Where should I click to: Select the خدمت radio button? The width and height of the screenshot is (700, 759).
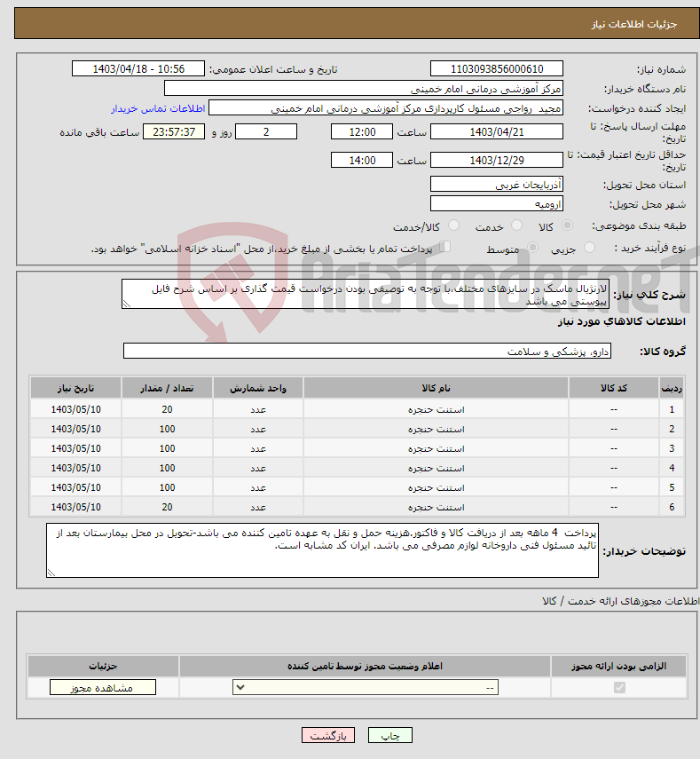tap(516, 225)
